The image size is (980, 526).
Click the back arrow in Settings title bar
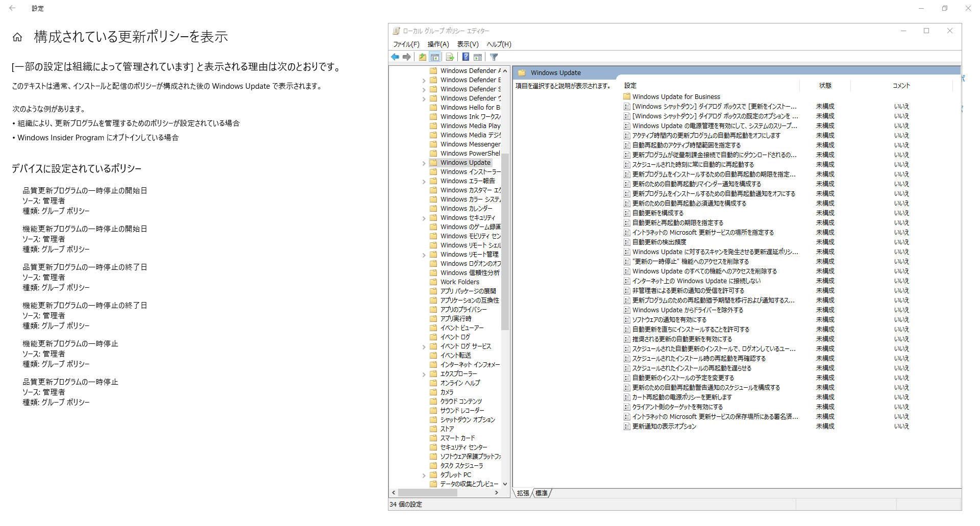pyautogui.click(x=12, y=8)
